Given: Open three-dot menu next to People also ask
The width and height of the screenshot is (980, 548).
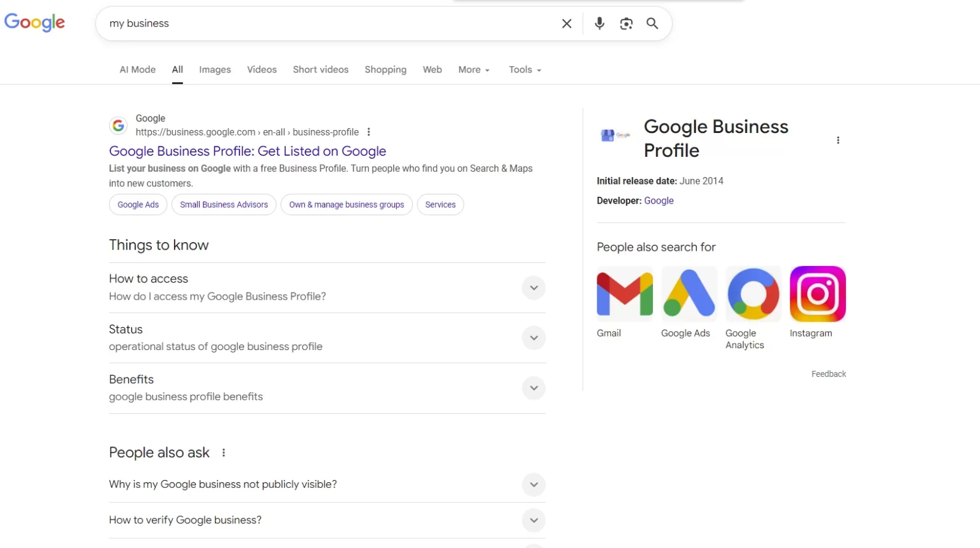Looking at the screenshot, I should pyautogui.click(x=224, y=452).
